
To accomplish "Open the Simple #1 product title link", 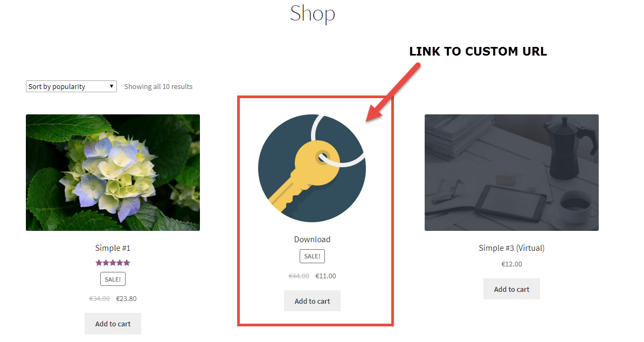I will (x=113, y=248).
